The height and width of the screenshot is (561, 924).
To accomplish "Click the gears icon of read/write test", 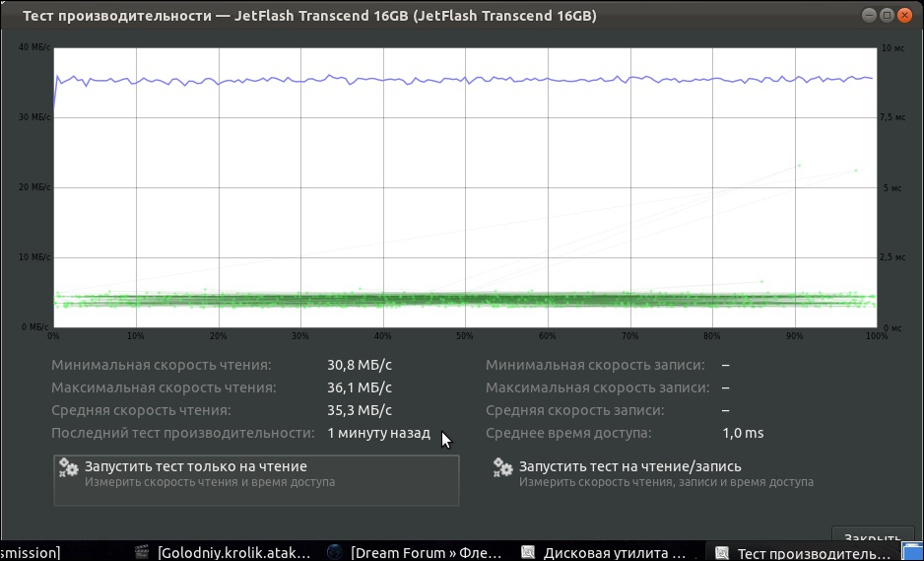I will (502, 467).
